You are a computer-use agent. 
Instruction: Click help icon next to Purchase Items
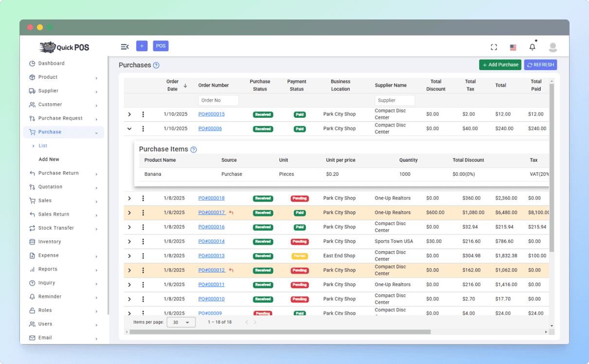(x=193, y=149)
